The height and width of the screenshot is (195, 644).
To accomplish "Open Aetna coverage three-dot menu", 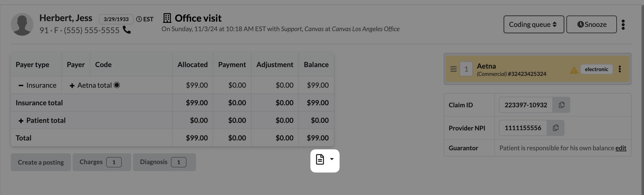I will 620,69.
